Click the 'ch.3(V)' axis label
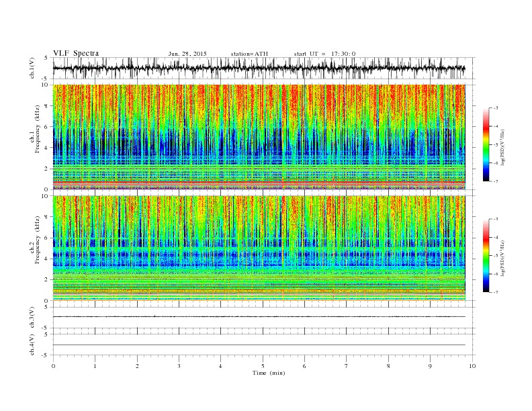532x411 pixels. [x=32, y=318]
